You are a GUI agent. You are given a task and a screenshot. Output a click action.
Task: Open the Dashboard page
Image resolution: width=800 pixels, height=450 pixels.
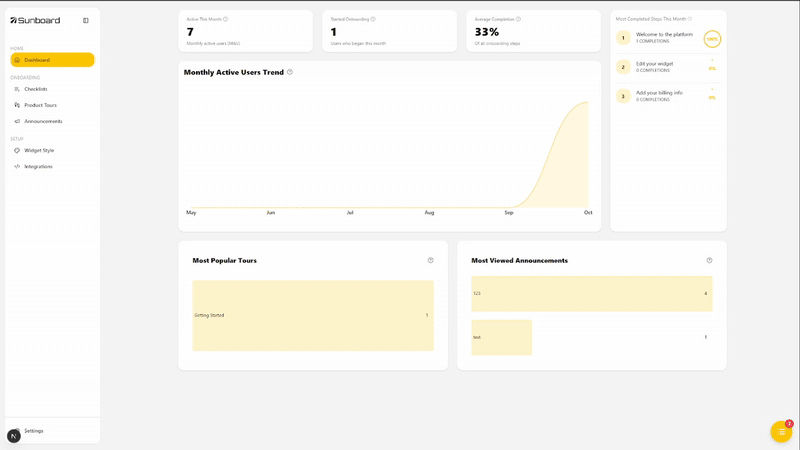click(52, 60)
